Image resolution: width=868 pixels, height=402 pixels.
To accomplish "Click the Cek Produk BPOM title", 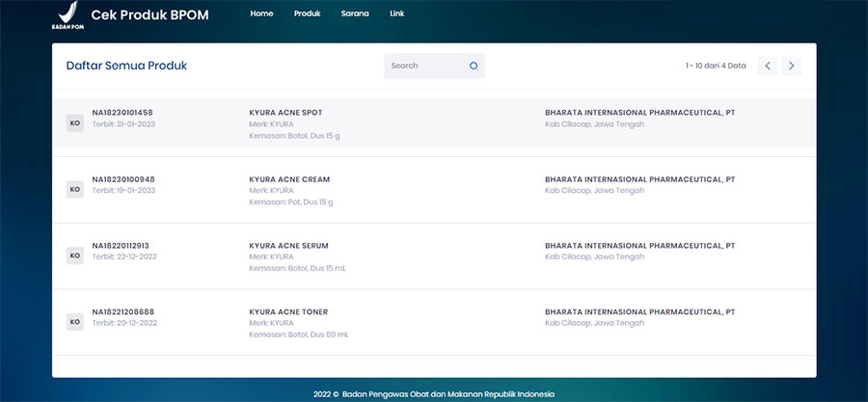I will tap(150, 15).
